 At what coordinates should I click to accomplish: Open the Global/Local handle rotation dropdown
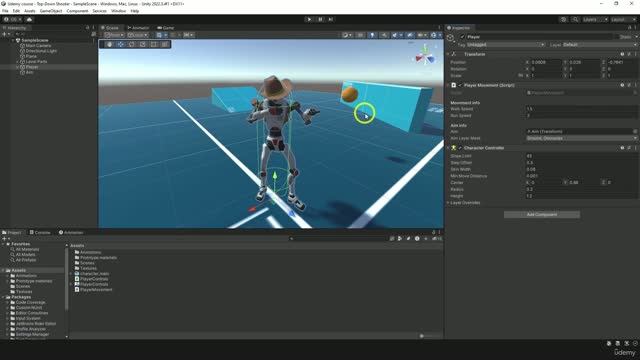tap(138, 35)
